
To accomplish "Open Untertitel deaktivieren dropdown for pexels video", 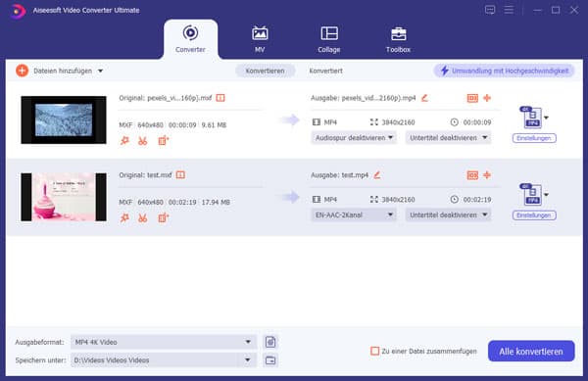I will tap(448, 138).
